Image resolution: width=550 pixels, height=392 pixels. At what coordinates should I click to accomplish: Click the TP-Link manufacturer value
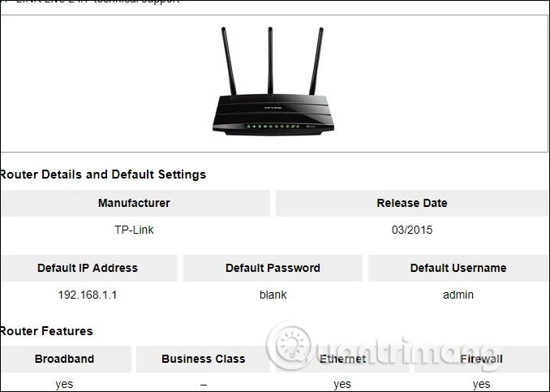134,230
